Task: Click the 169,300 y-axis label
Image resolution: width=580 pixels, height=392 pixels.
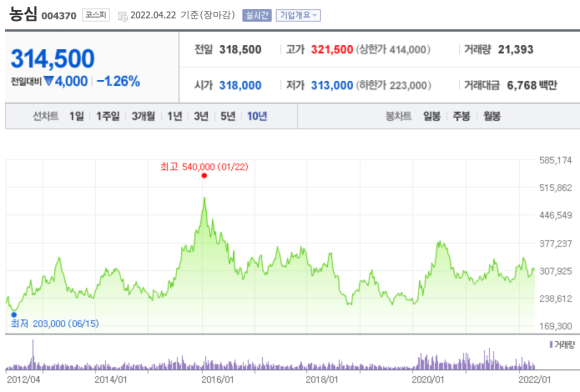Action: tap(556, 326)
